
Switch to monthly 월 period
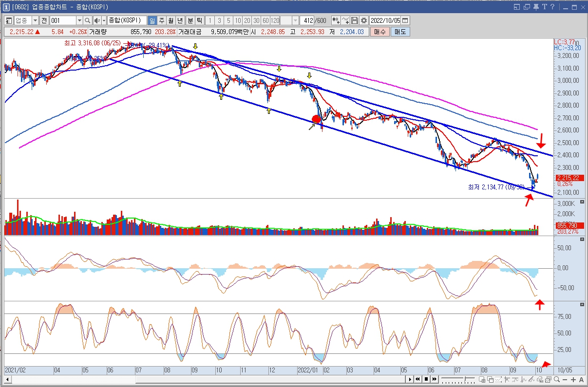click(170, 20)
